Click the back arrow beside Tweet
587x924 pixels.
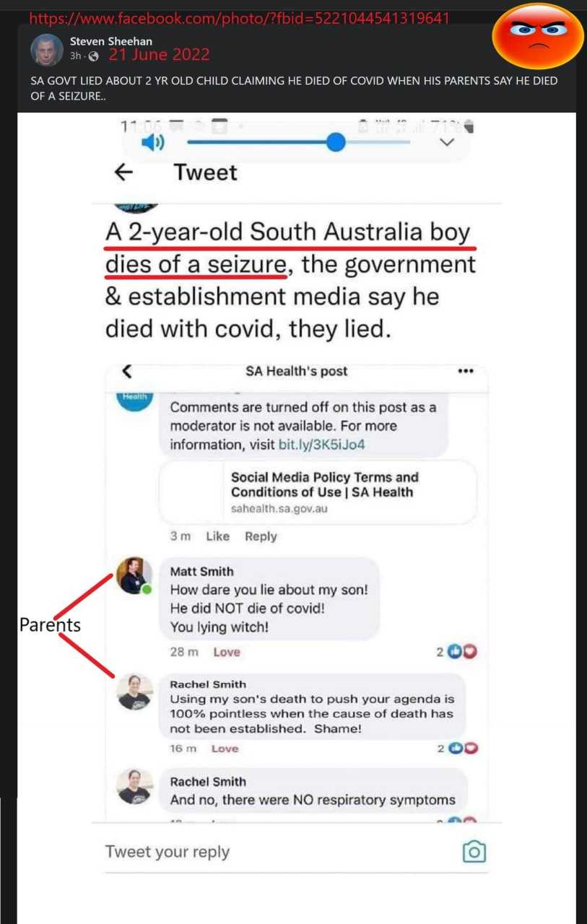(124, 173)
